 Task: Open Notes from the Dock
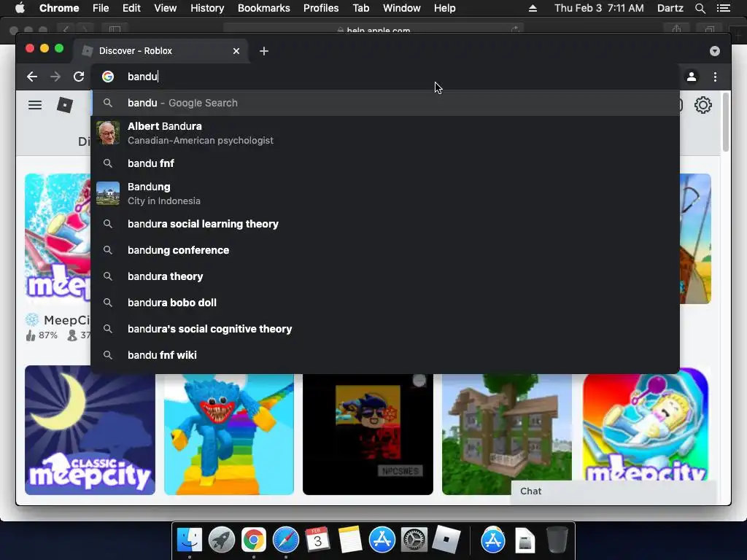click(349, 540)
